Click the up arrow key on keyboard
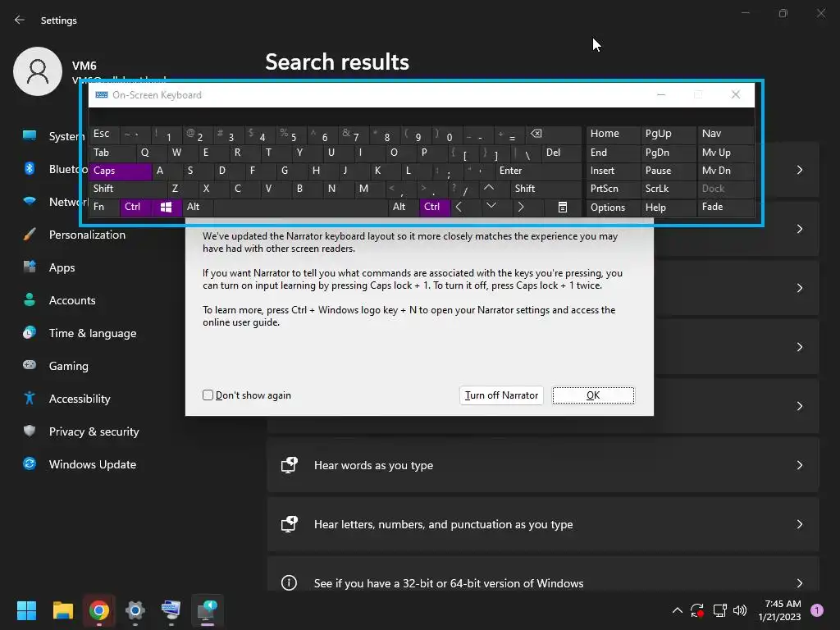Image resolution: width=840 pixels, height=630 pixels. pos(489,189)
